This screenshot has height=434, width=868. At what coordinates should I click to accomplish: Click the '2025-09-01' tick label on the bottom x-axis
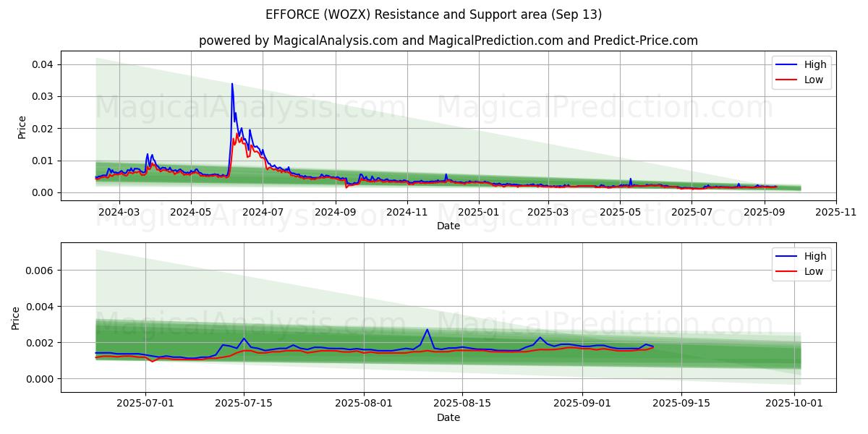(582, 404)
